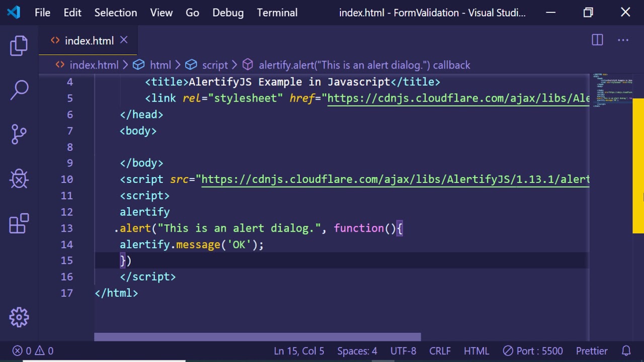Open the Source Control view
The image size is (644, 362).
[x=19, y=134]
